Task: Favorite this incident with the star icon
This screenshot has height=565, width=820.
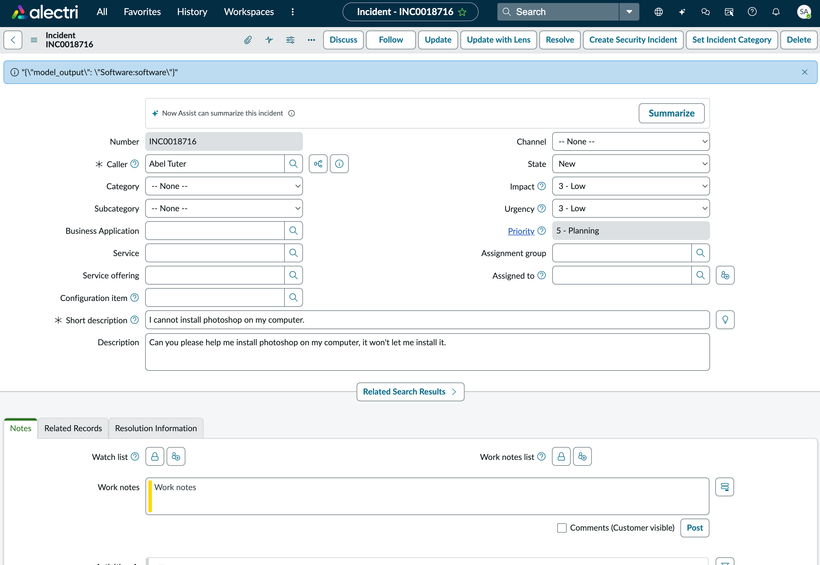Action: (462, 12)
